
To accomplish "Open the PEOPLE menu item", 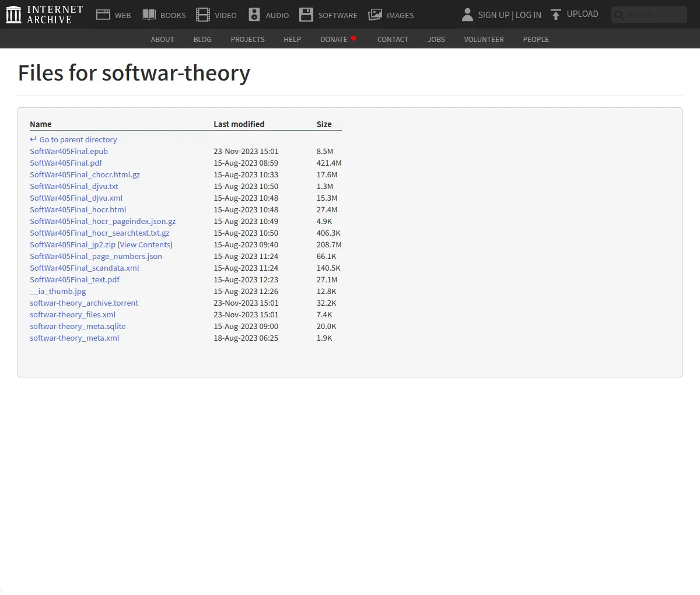I will (x=535, y=39).
